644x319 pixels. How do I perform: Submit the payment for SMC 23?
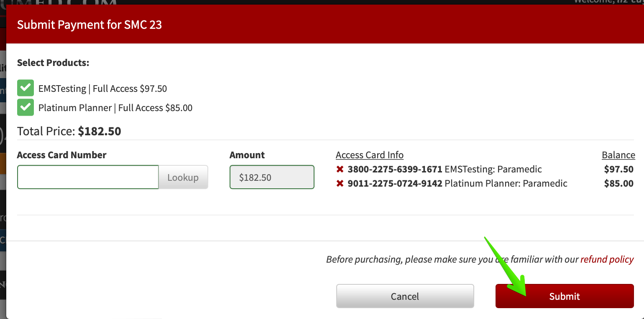(x=564, y=296)
